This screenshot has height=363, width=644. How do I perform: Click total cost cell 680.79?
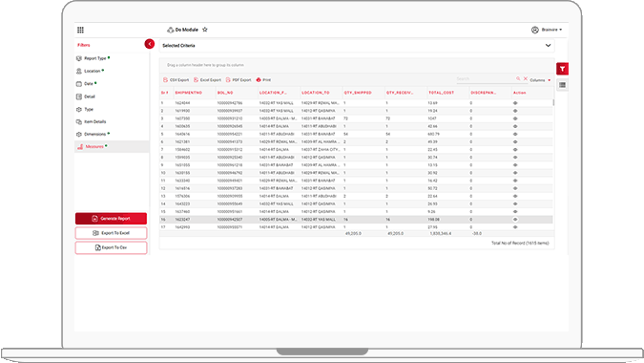click(434, 135)
